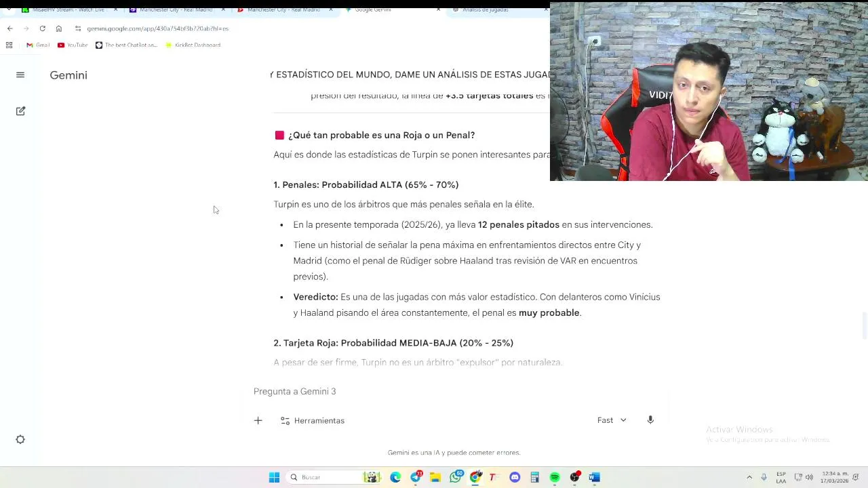868x488 pixels.
Task: Reload the Gemini page
Action: (43, 28)
